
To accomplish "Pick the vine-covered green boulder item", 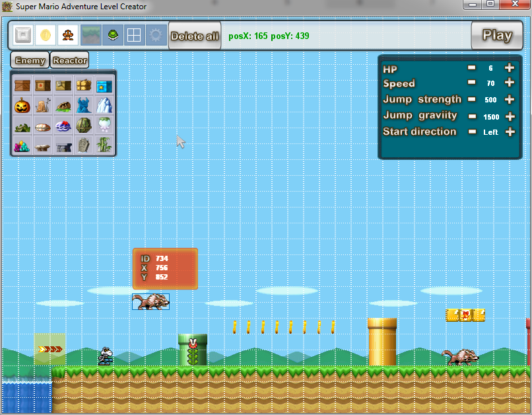I will [84, 126].
